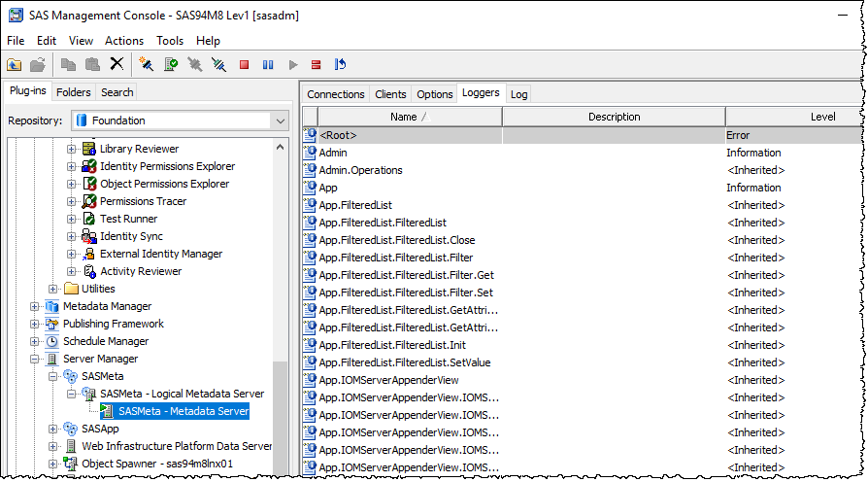The height and width of the screenshot is (482, 868).
Task: Expand the Schedule Manager node
Action: [x=34, y=341]
